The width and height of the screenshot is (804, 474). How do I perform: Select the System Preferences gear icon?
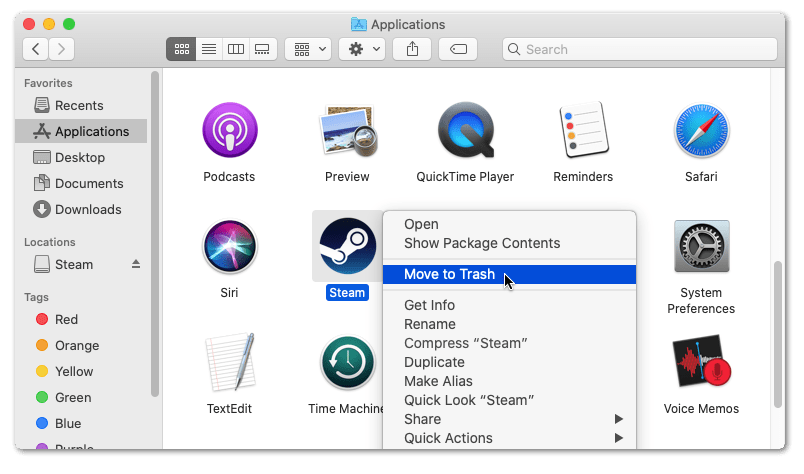701,246
